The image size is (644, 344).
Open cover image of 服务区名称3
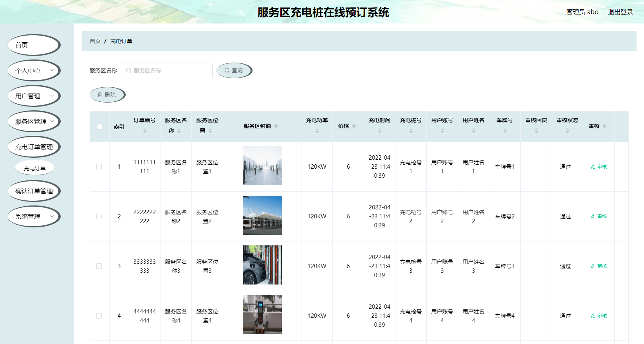262,265
